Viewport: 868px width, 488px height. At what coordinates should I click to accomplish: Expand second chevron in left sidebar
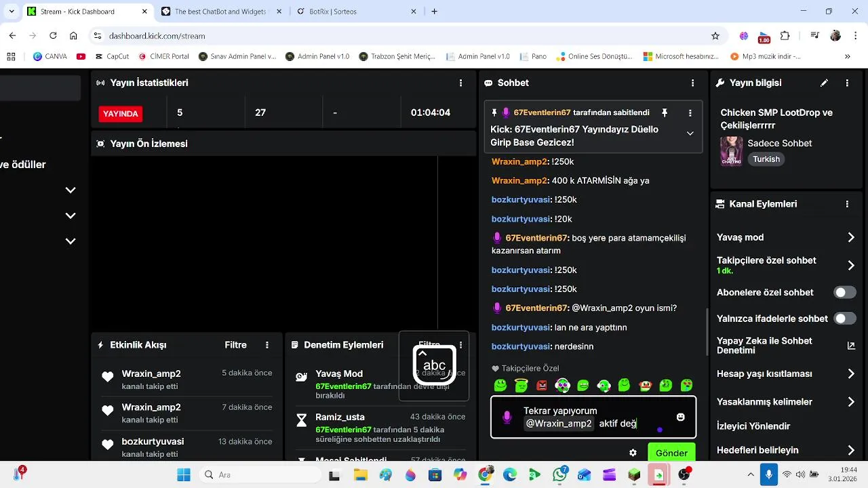pyautogui.click(x=71, y=216)
